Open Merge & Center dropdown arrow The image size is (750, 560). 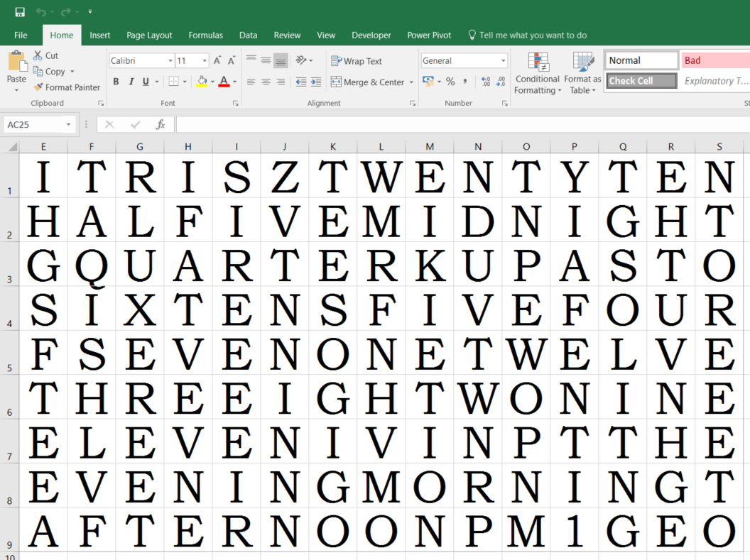coord(411,82)
